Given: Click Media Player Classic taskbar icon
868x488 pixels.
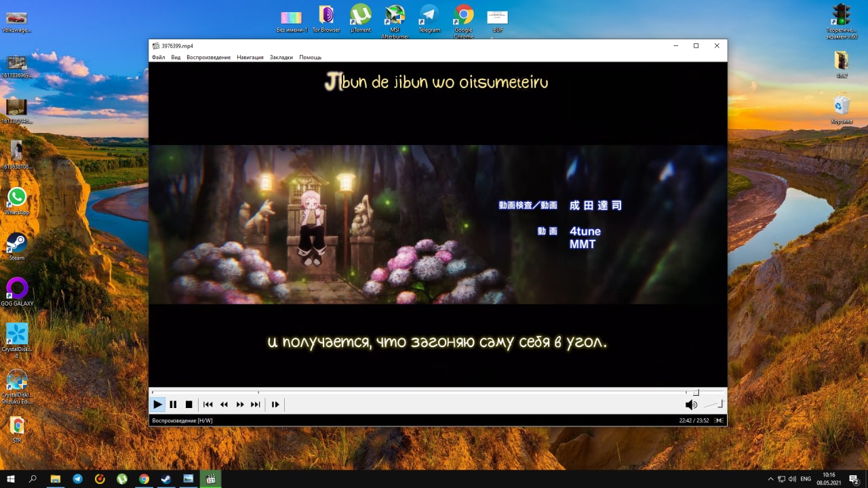Looking at the screenshot, I should click(210, 479).
